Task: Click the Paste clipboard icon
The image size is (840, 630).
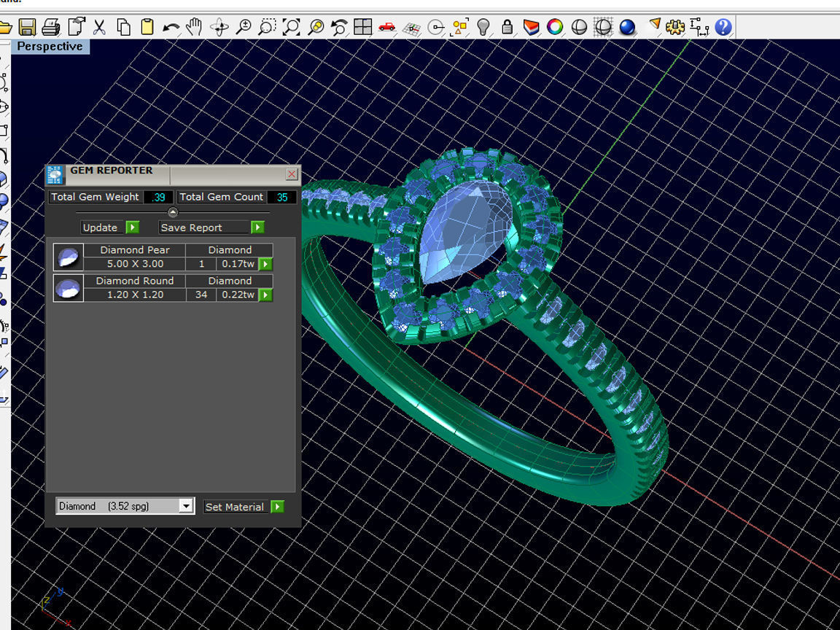Action: [x=147, y=27]
